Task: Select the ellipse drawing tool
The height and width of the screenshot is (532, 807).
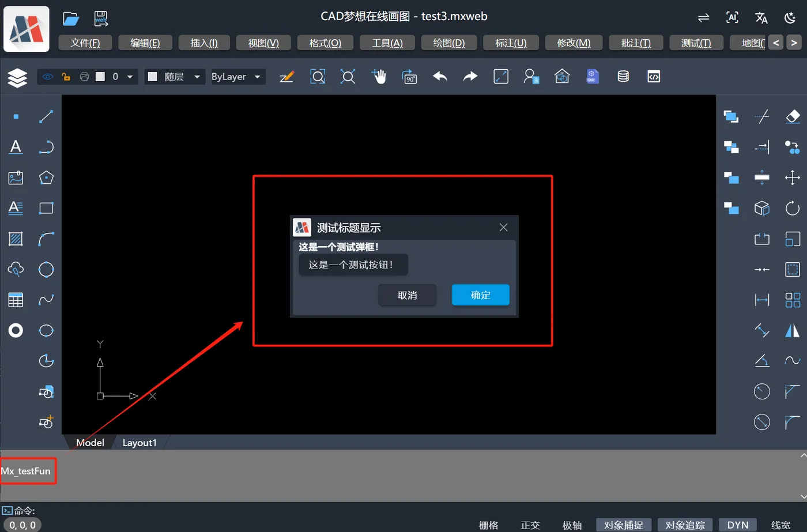Action: pyautogui.click(x=46, y=330)
